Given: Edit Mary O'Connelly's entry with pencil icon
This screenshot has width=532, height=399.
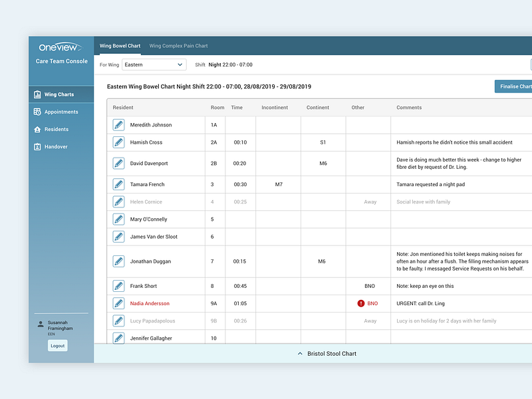Looking at the screenshot, I should tap(118, 219).
